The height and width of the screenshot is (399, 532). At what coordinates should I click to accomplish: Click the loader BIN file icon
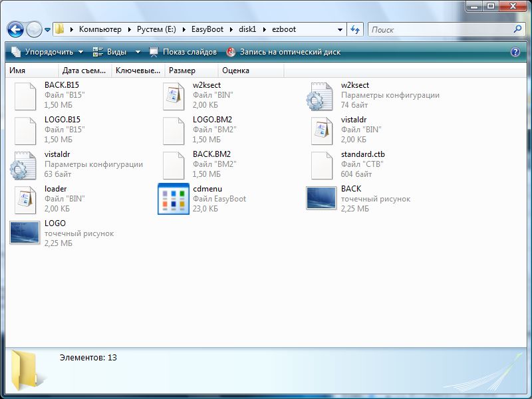25,199
